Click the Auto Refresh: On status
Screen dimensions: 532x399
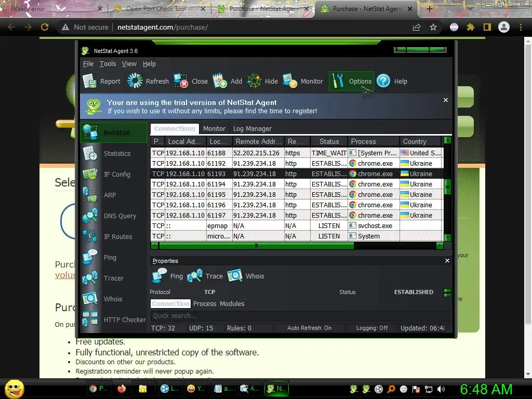tap(309, 328)
